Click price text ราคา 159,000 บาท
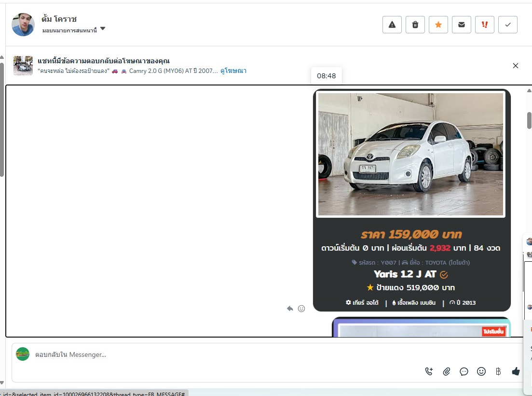The height and width of the screenshot is (396, 532). (411, 234)
